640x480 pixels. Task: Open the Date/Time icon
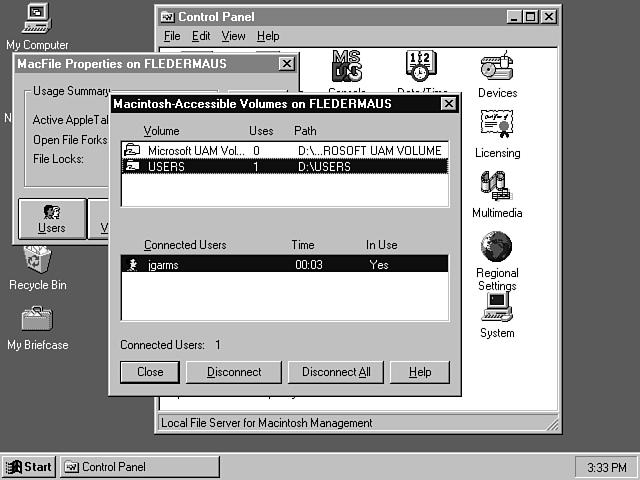click(x=422, y=67)
